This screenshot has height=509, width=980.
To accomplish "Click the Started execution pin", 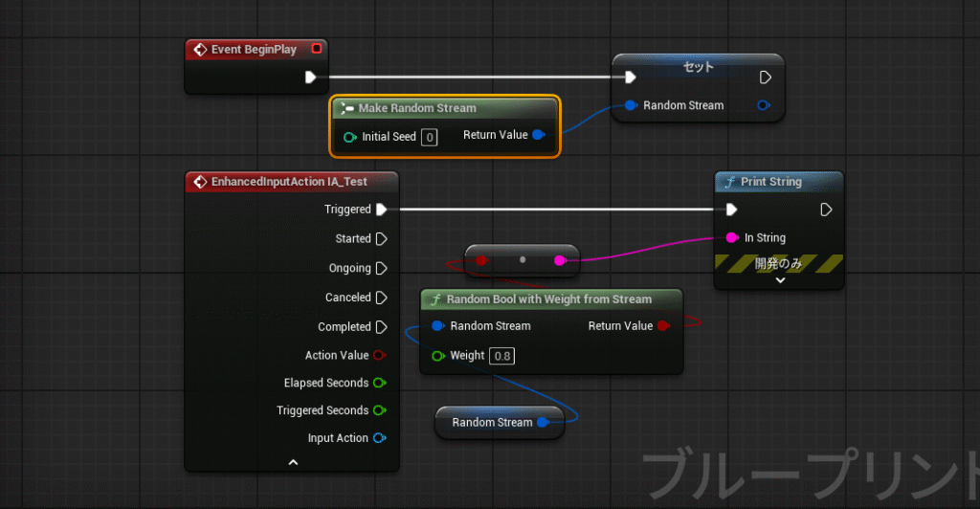I will click(x=381, y=238).
